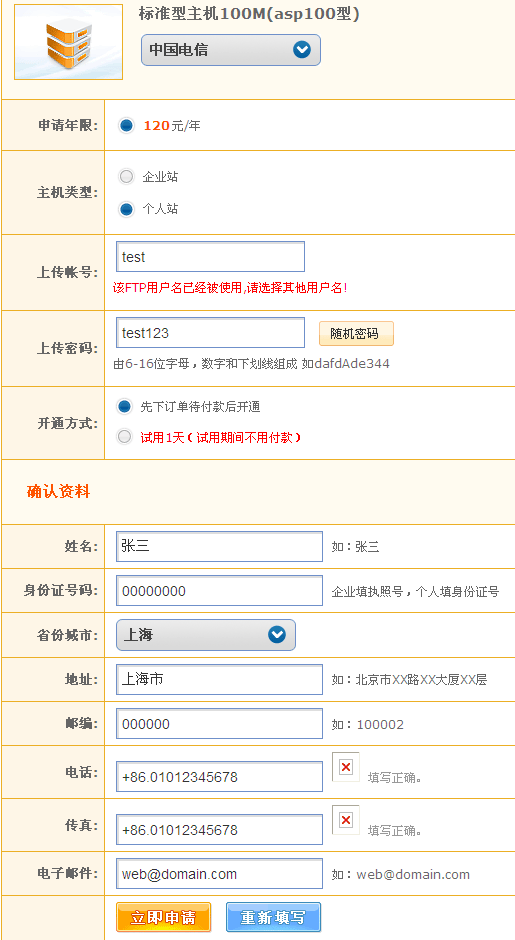The image size is (515, 940).
Task: Click the 随机密码 button
Action: (x=356, y=334)
